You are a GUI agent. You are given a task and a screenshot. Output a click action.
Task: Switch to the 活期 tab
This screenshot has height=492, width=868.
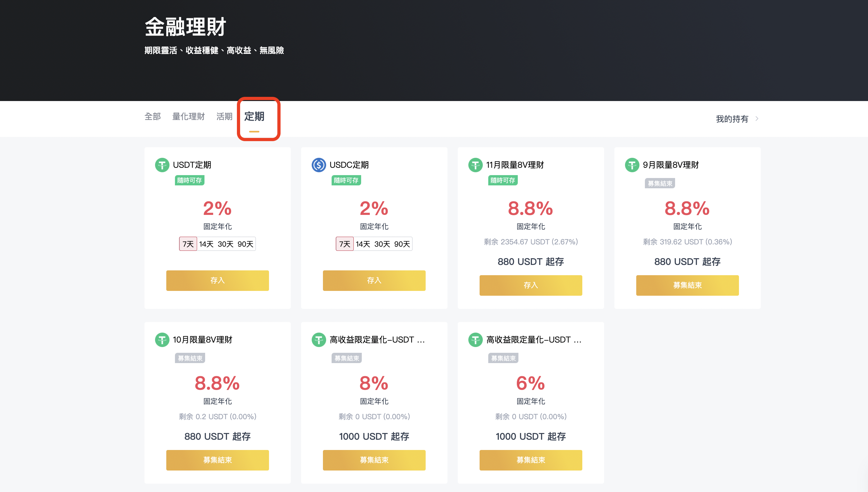[x=224, y=116]
